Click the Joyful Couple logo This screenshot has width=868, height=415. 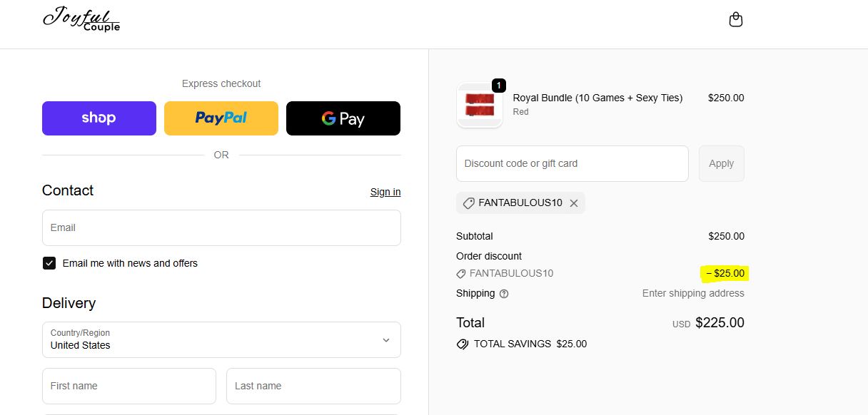[81, 20]
